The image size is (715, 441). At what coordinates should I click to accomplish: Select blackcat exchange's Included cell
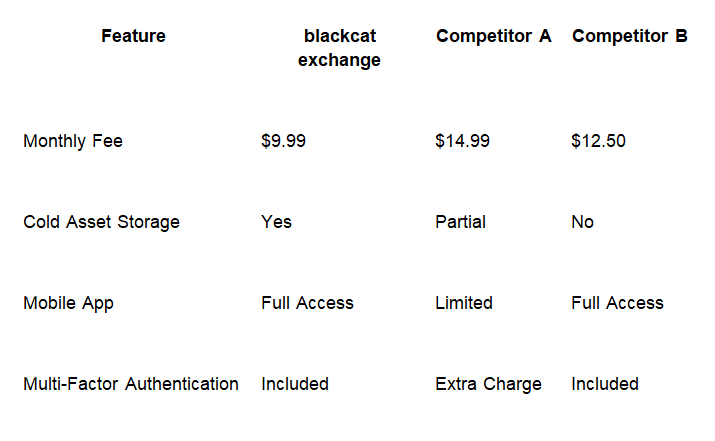coord(295,384)
